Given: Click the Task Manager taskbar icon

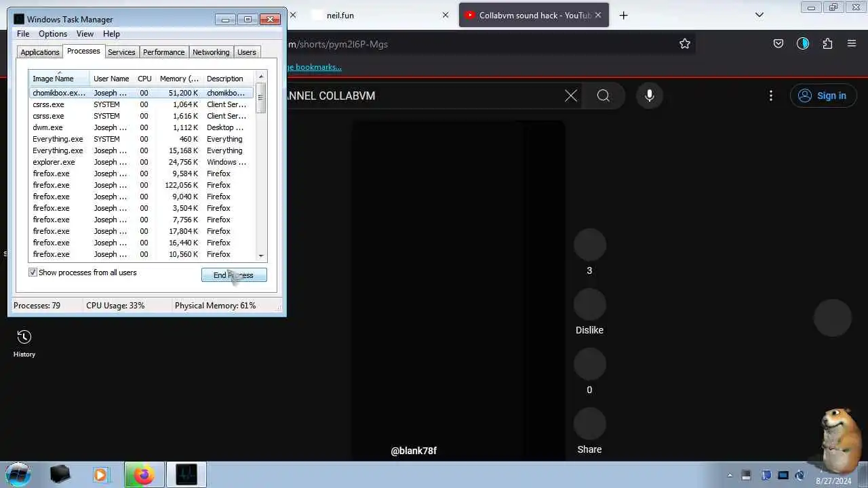Looking at the screenshot, I should tap(185, 474).
